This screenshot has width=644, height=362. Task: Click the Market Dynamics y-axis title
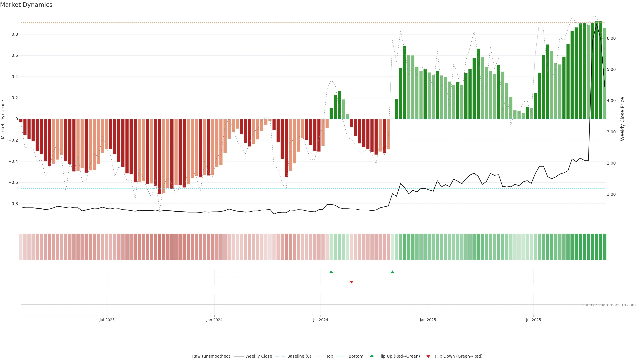tap(3, 119)
